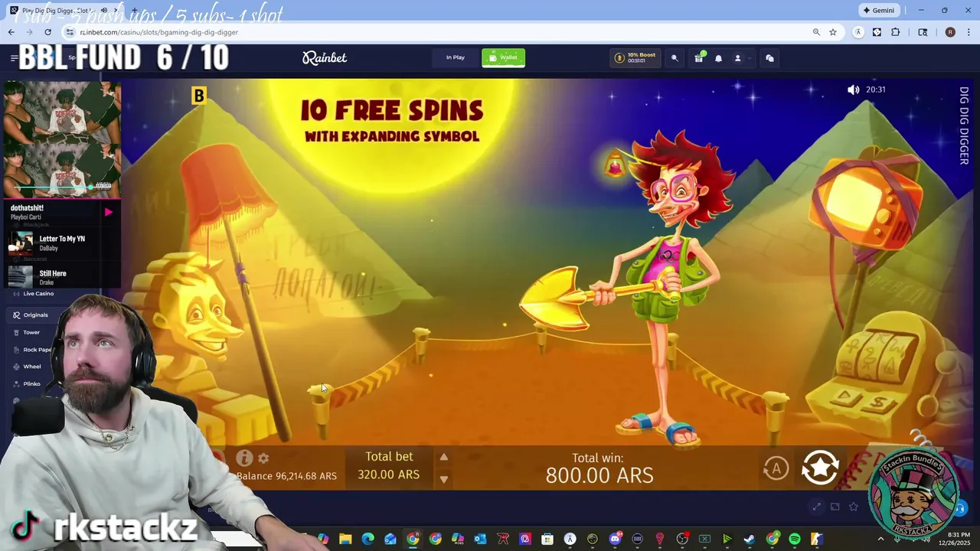Open Discord on taskbar
Viewport: 980px width, 551px height.
point(615,540)
